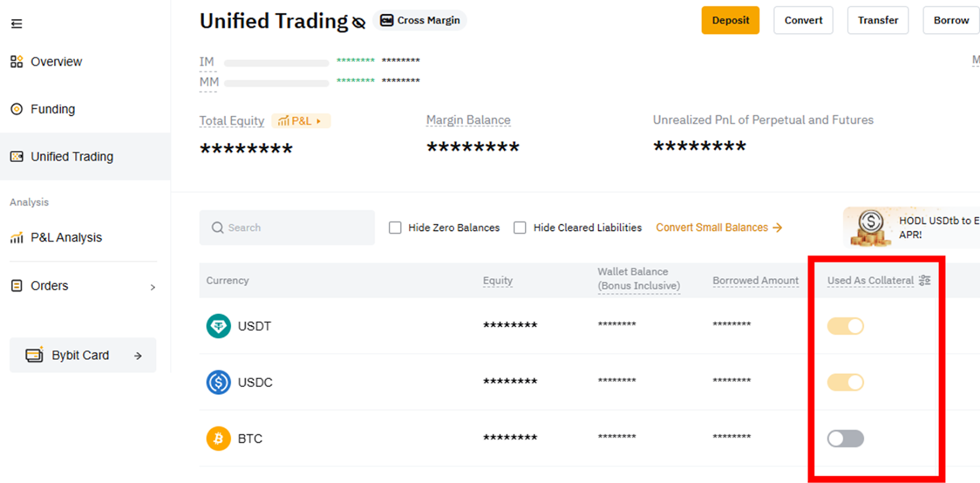Collapse the left sidebar navigation

point(17,23)
